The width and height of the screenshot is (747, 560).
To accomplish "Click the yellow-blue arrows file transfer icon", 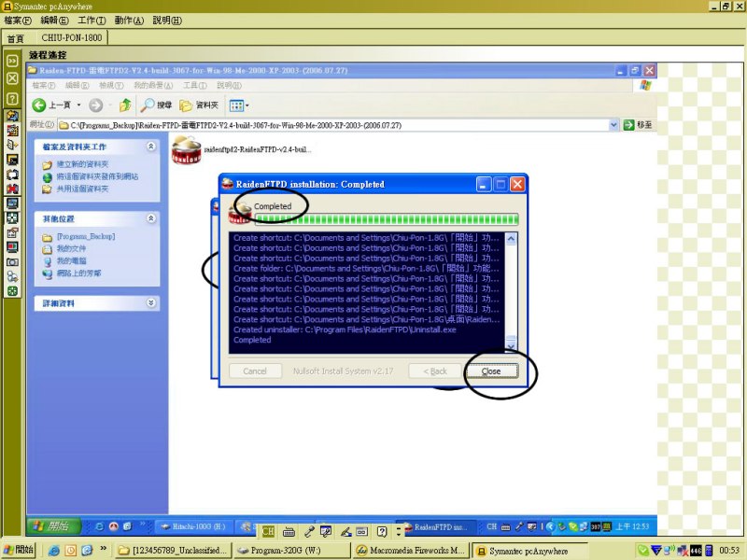I will 12,115.
